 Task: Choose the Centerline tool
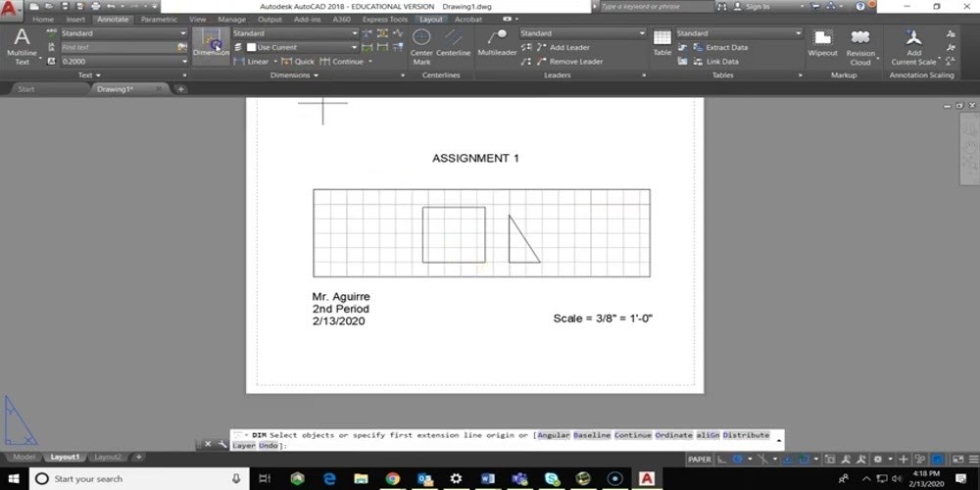click(453, 45)
